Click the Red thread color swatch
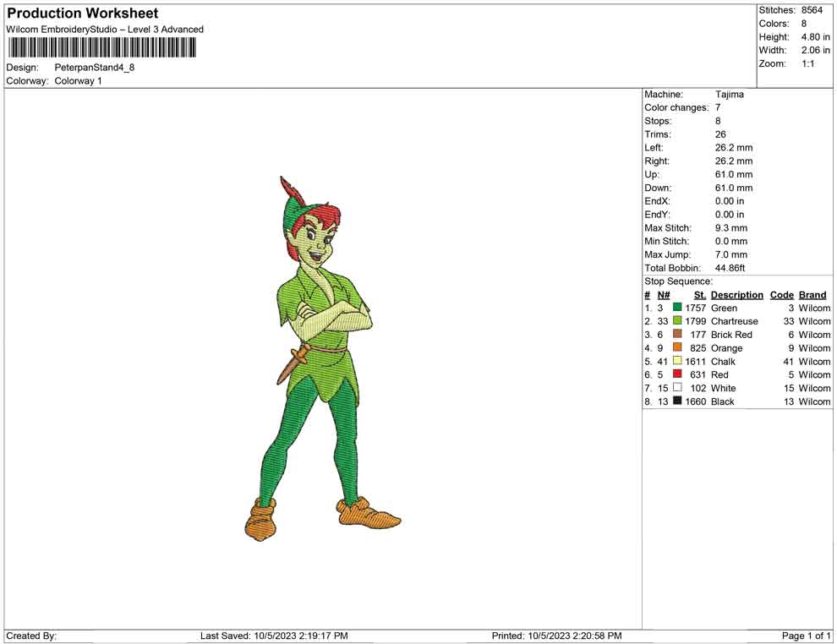 coord(677,374)
